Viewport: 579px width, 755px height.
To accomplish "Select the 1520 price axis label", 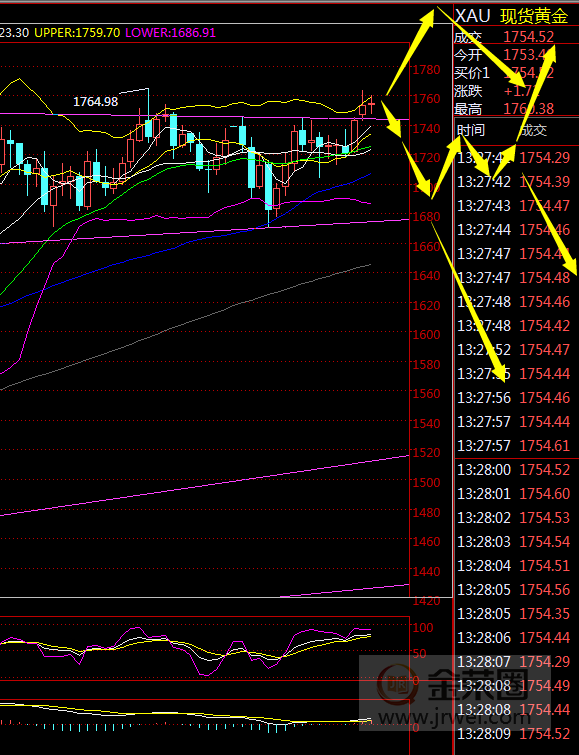I will [426, 453].
